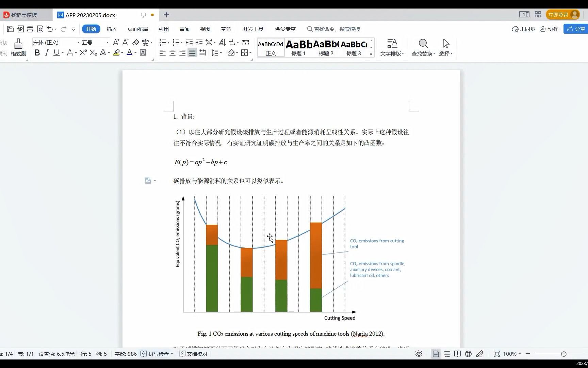Decrease font size with A- icon
588x368 pixels.
(126, 42)
